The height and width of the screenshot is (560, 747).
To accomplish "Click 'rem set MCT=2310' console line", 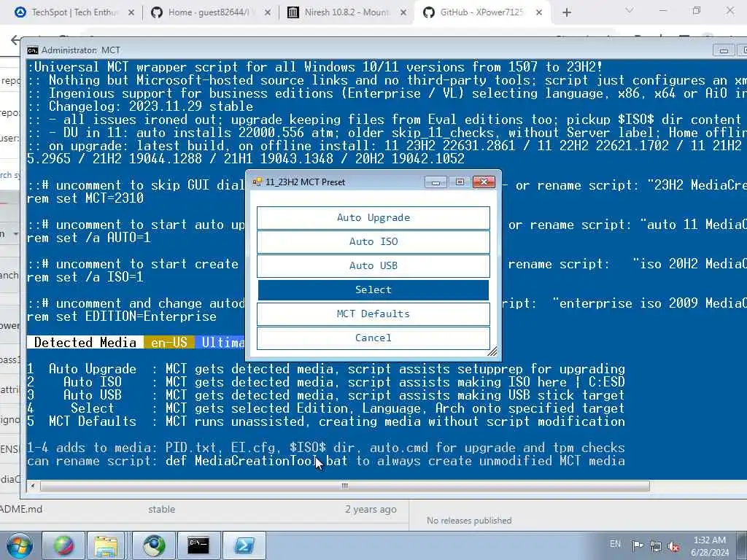I will tap(85, 198).
